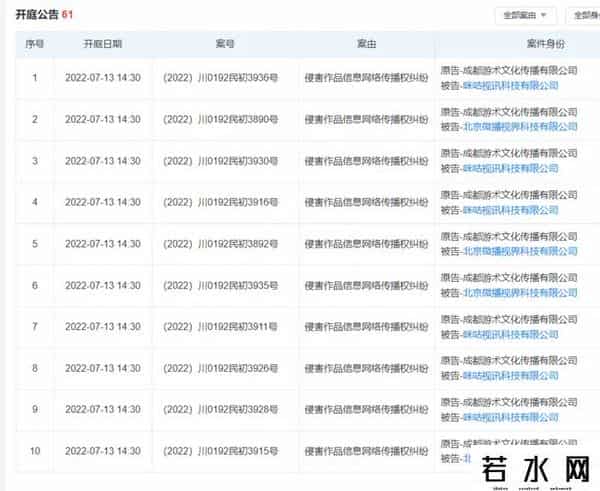
Task: Select the case number cell in row 4
Action: click(x=220, y=202)
